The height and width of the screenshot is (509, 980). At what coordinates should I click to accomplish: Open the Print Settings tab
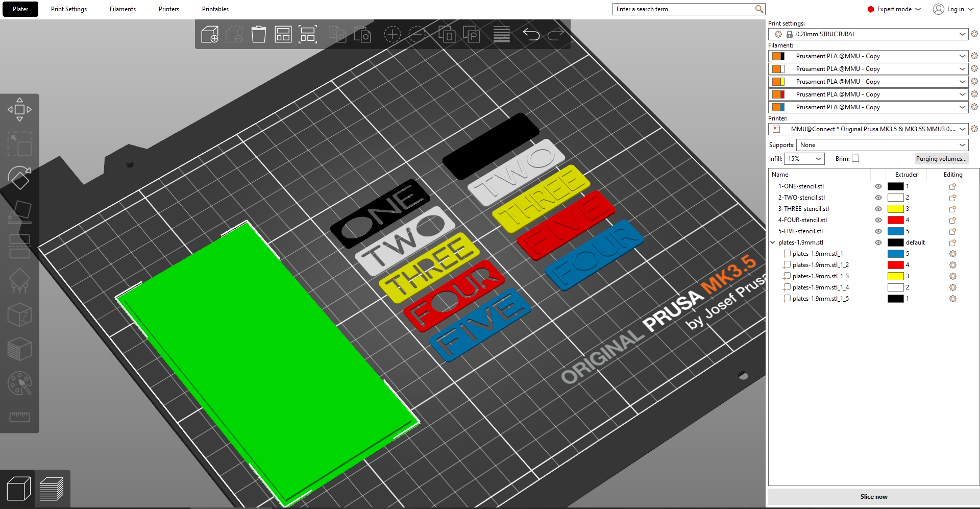[69, 9]
